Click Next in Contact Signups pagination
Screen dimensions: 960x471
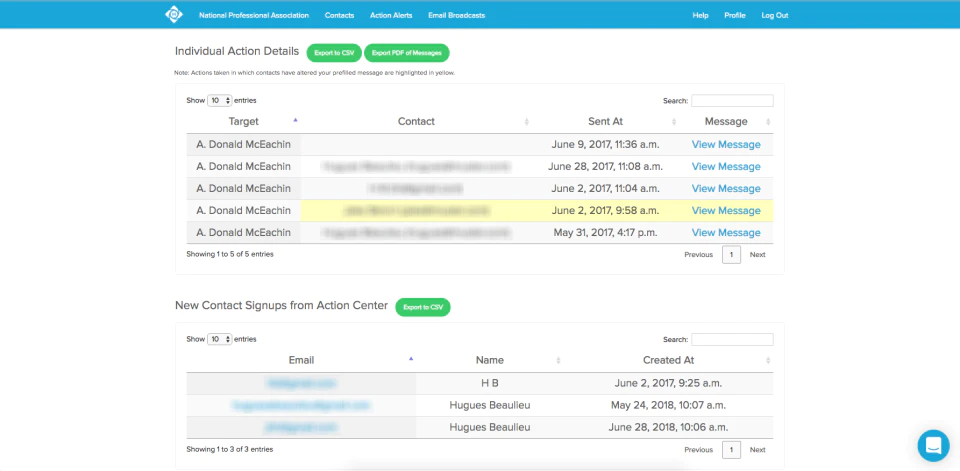pos(757,450)
